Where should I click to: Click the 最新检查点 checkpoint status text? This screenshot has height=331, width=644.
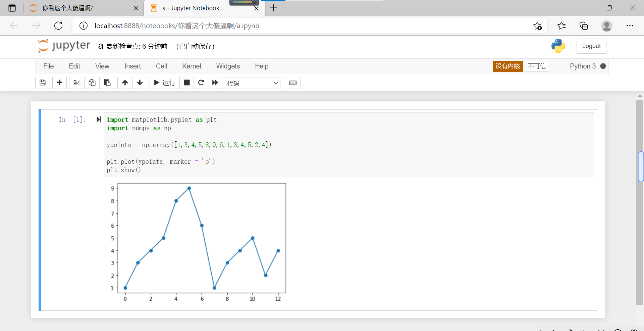pyautogui.click(x=137, y=46)
